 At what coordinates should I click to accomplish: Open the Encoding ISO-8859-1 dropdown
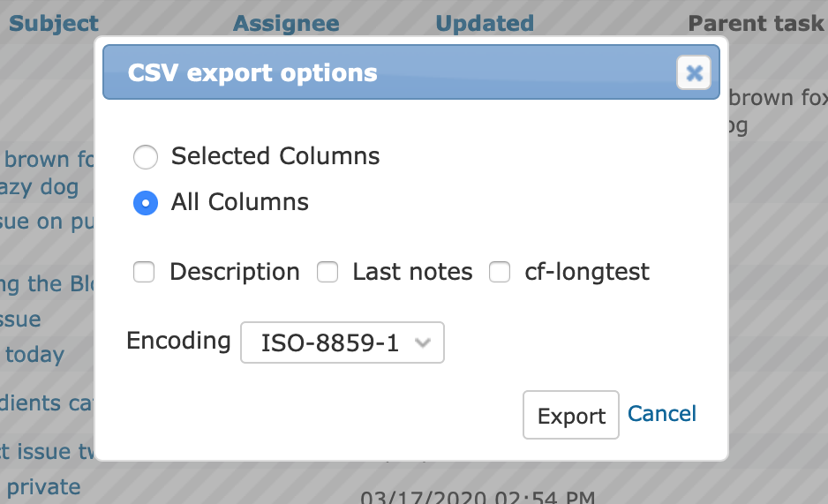tap(342, 342)
